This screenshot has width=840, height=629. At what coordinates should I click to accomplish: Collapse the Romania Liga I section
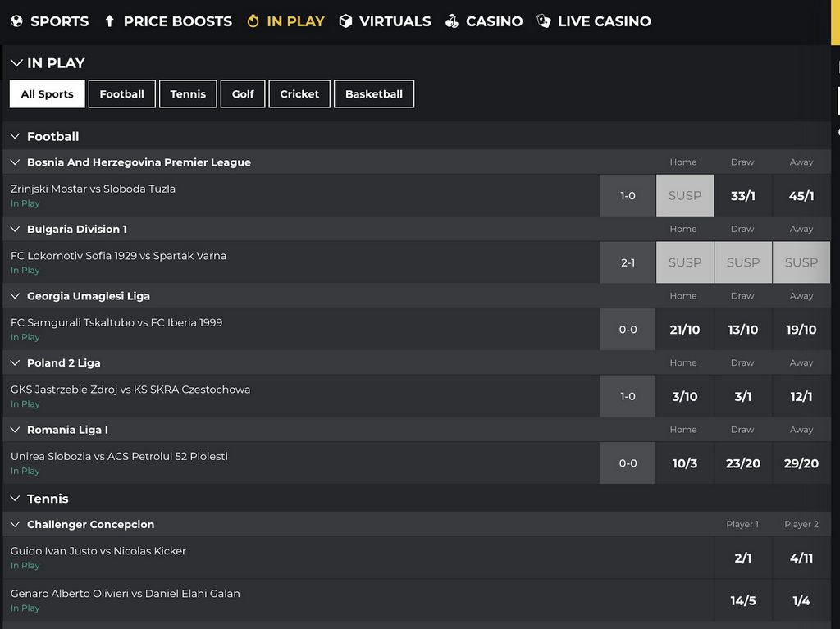coord(14,429)
